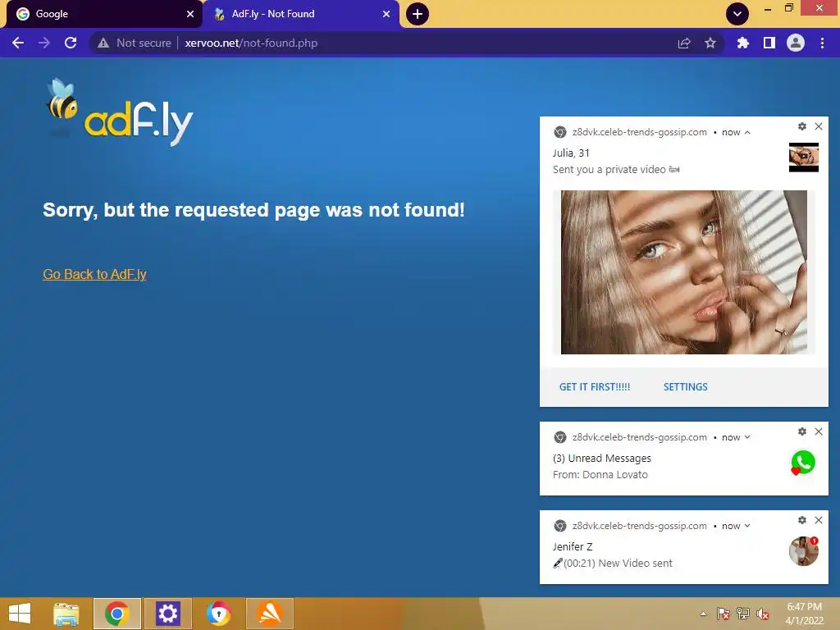Viewport: 840px width, 630px height.
Task: Click the large photo in Julia notification
Action: point(684,272)
